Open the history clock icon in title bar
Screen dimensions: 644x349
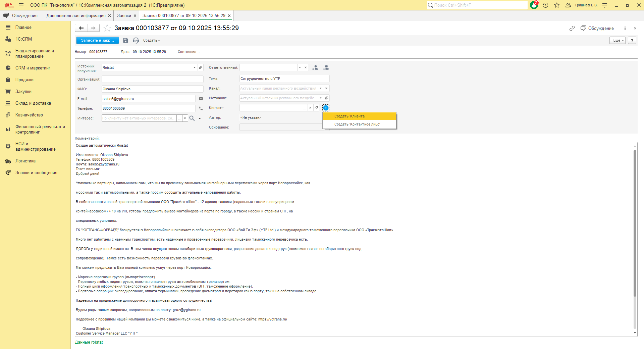click(x=546, y=5)
